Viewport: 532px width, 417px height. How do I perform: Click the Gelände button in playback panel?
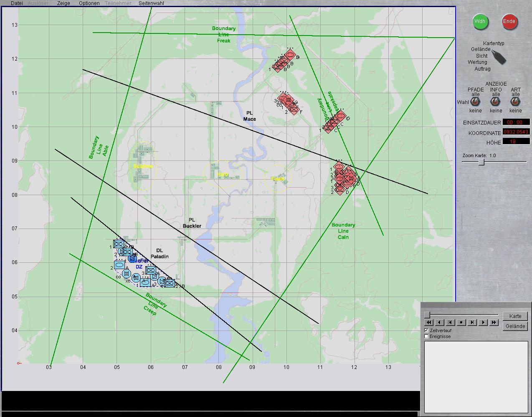tap(515, 326)
